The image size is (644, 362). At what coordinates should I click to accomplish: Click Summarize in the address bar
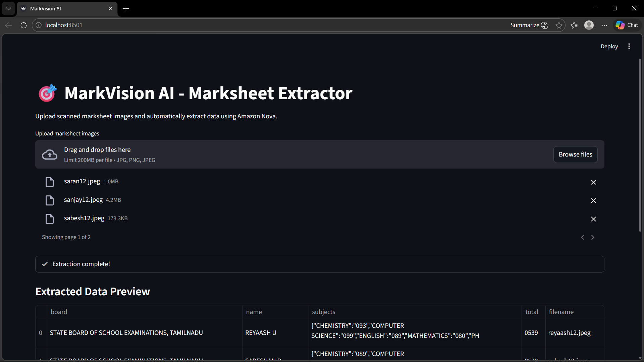click(x=529, y=25)
